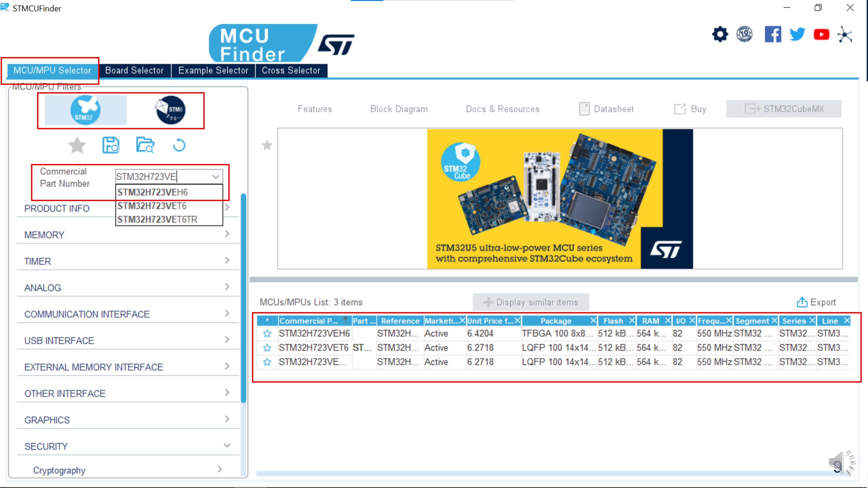
Task: Open the Facebook icon link
Action: click(773, 34)
